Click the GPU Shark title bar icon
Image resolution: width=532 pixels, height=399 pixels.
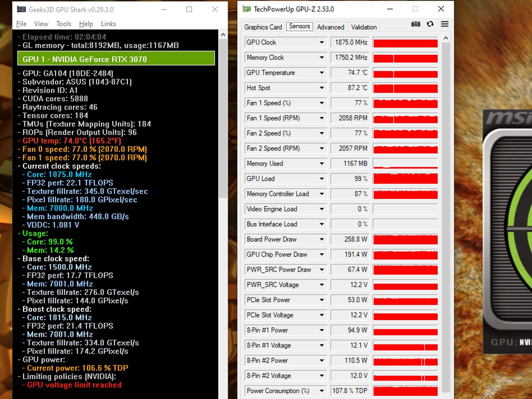coord(21,10)
